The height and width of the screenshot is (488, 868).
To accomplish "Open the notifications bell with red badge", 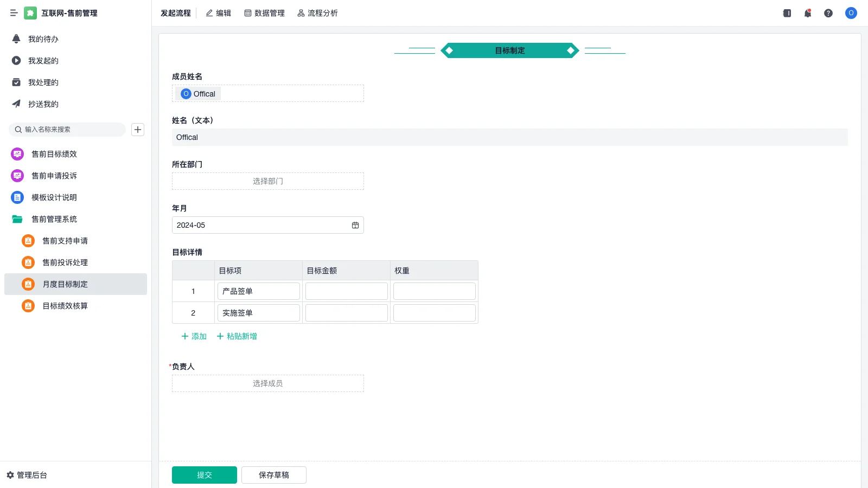I will pyautogui.click(x=807, y=13).
